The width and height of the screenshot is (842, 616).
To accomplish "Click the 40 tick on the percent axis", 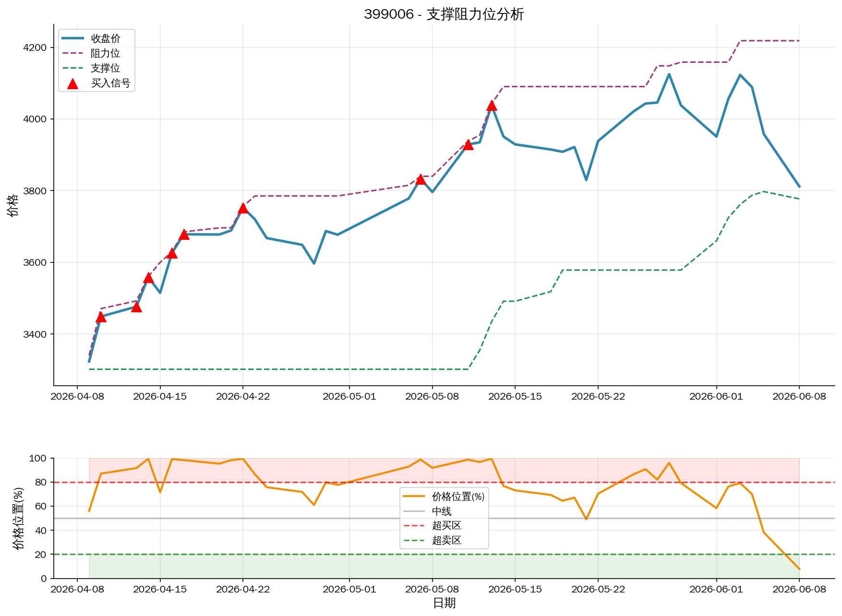I will click(x=41, y=531).
